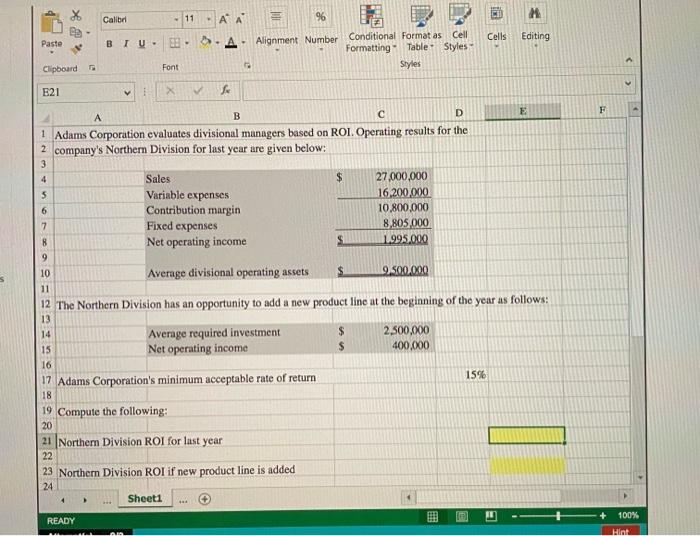
Task: Open the Editing group menu
Action: (x=535, y=27)
